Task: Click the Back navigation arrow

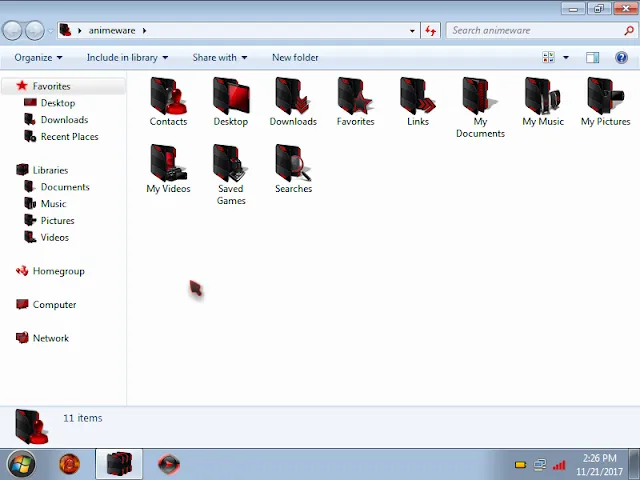Action: (x=12, y=31)
